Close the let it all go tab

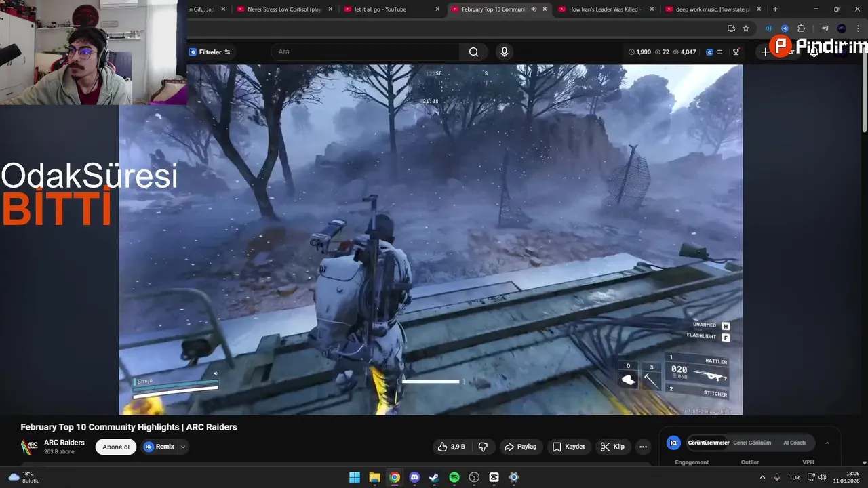pos(437,9)
